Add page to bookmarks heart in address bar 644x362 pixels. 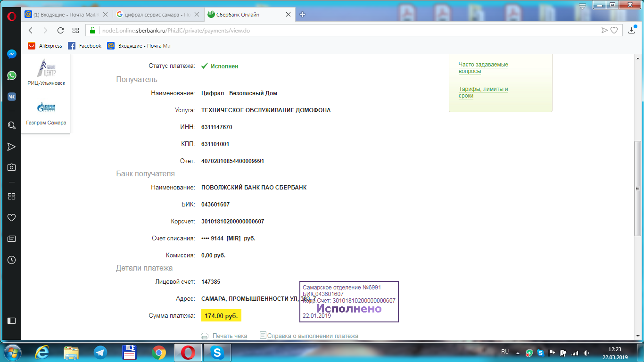(614, 30)
